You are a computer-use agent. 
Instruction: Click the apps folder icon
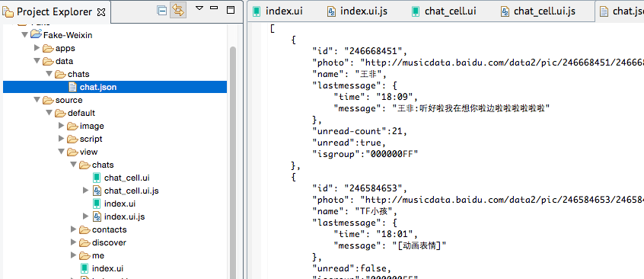point(48,48)
